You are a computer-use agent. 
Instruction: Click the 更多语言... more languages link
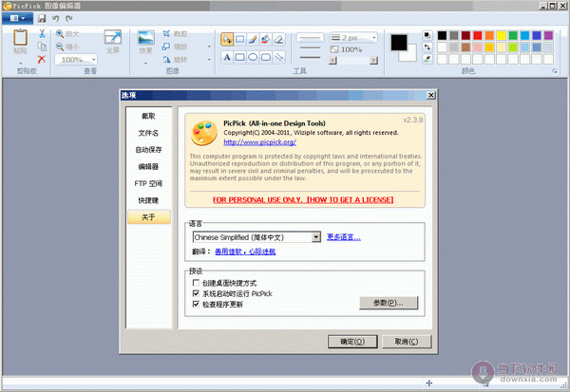(344, 237)
